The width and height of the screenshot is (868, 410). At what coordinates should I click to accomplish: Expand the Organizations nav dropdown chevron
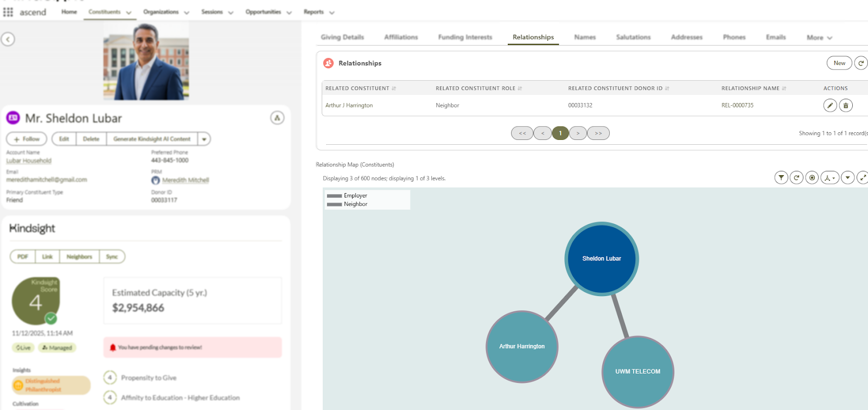[187, 12]
